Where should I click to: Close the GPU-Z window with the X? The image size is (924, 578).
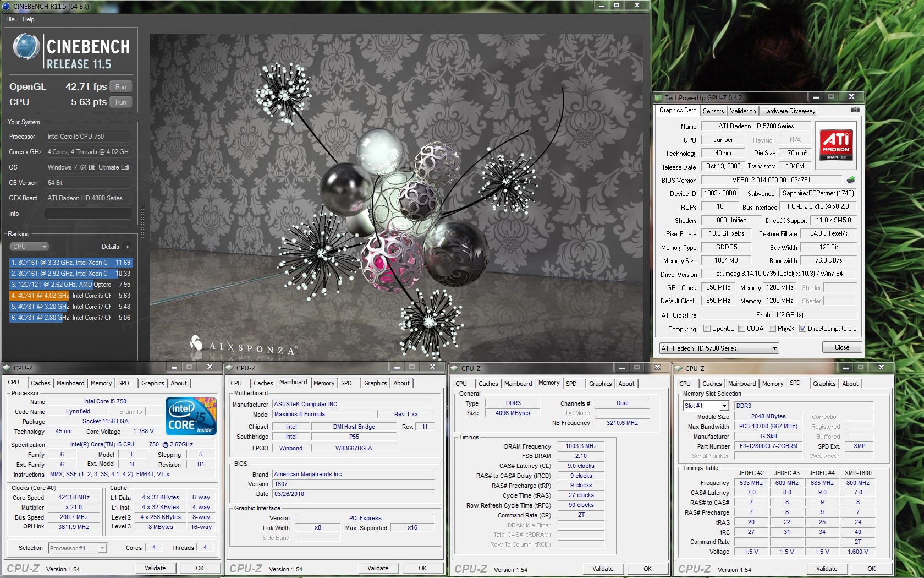(851, 97)
